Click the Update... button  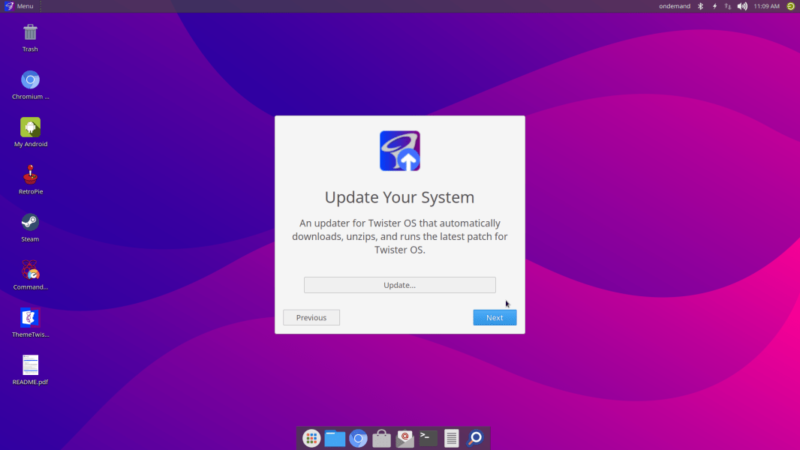tap(399, 285)
